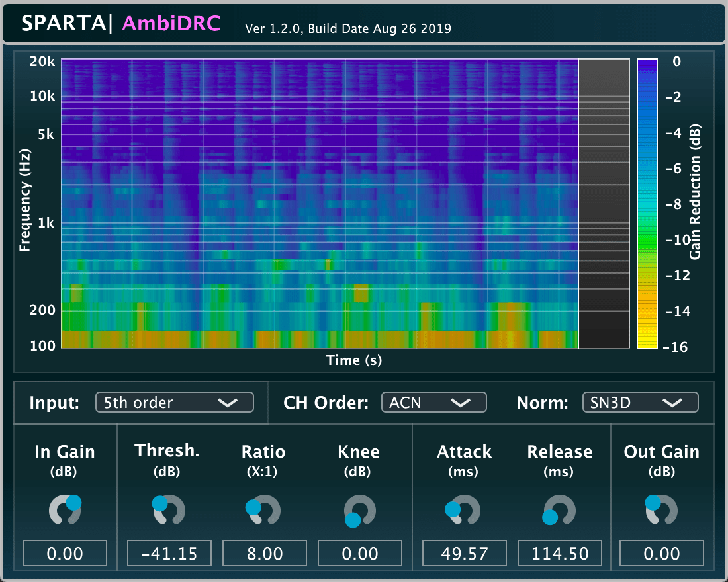Screen dimensions: 728x582
Task: Click the gain reduction color scale bar
Action: coord(647,203)
